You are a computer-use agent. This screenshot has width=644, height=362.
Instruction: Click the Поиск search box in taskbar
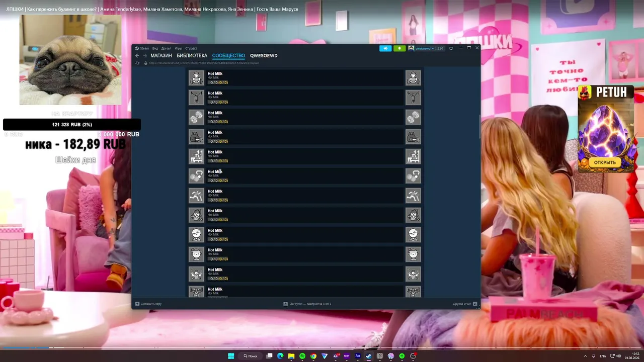click(251, 356)
